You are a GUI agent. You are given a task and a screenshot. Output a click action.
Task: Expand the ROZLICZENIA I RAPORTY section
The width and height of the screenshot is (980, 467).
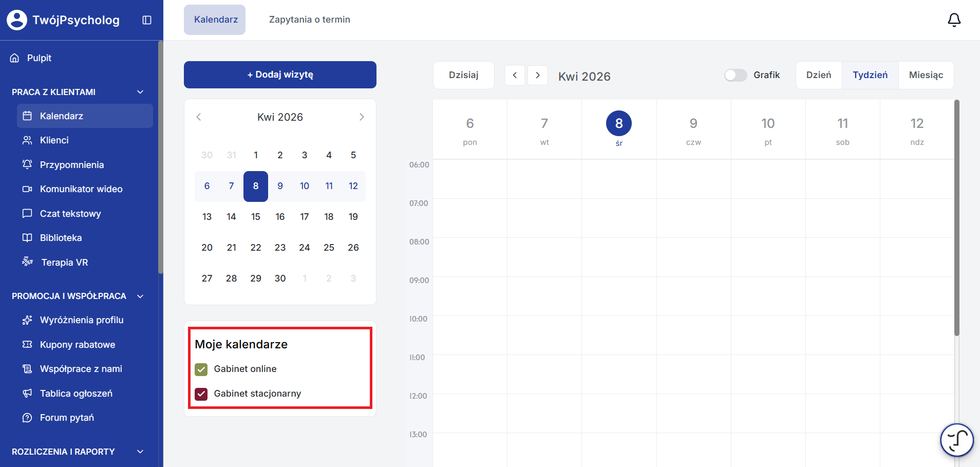click(140, 452)
